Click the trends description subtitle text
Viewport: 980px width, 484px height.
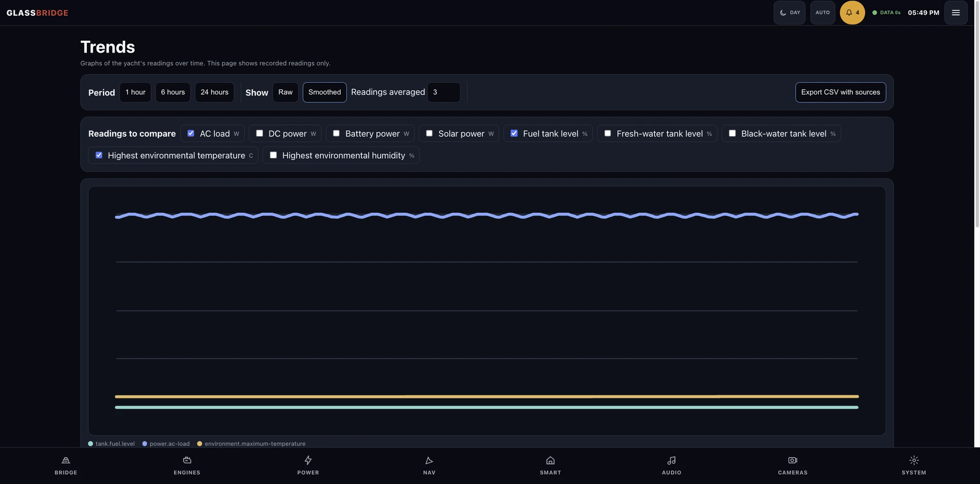pos(205,63)
